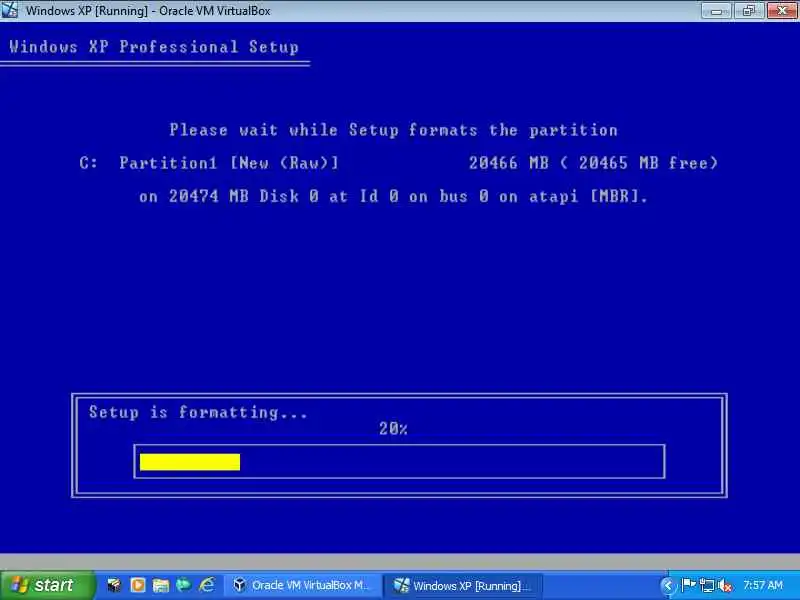This screenshot has width=800, height=600.
Task: Restore down the VirtualBox VM window
Action: click(x=748, y=11)
